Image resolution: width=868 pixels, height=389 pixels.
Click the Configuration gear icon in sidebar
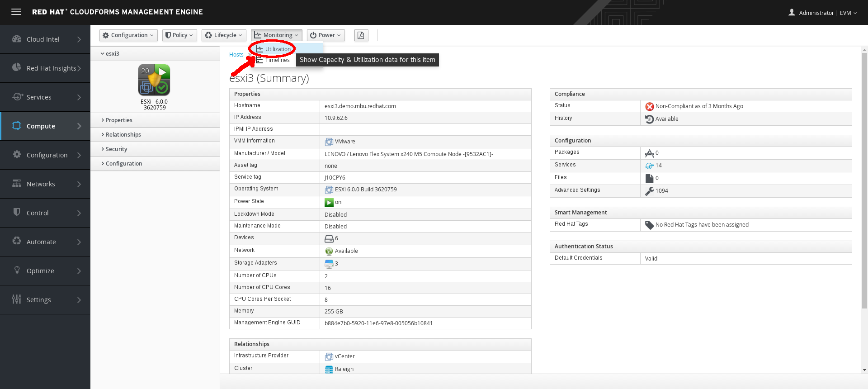17,154
